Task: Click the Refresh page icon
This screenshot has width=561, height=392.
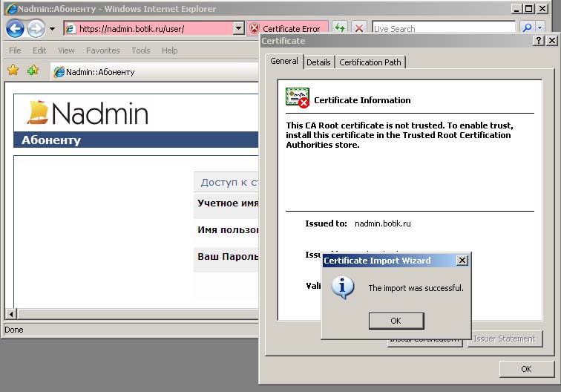Action: [x=340, y=28]
